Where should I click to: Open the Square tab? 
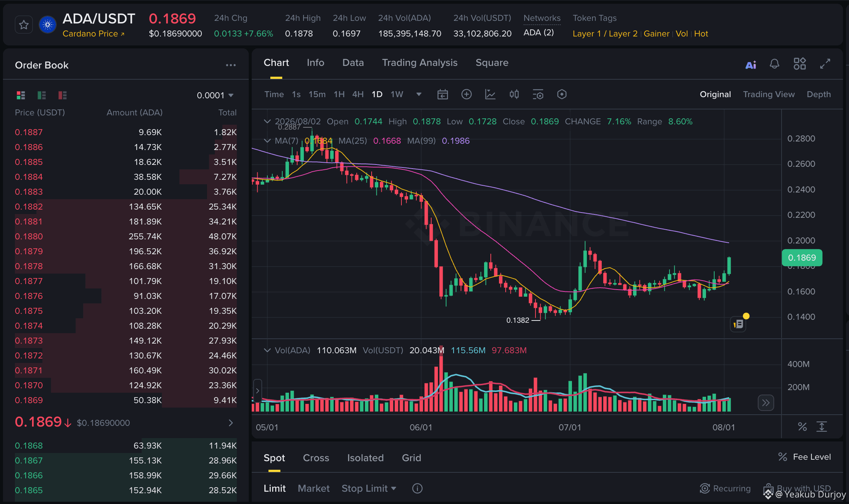pyautogui.click(x=492, y=63)
